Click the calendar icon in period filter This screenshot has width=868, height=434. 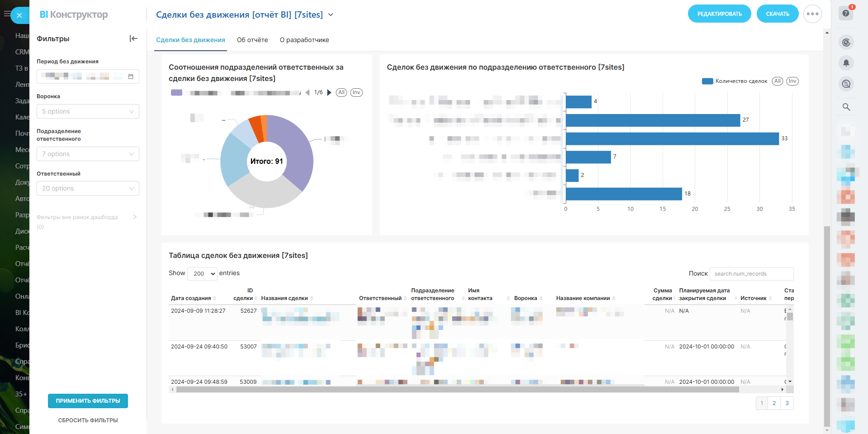(131, 76)
